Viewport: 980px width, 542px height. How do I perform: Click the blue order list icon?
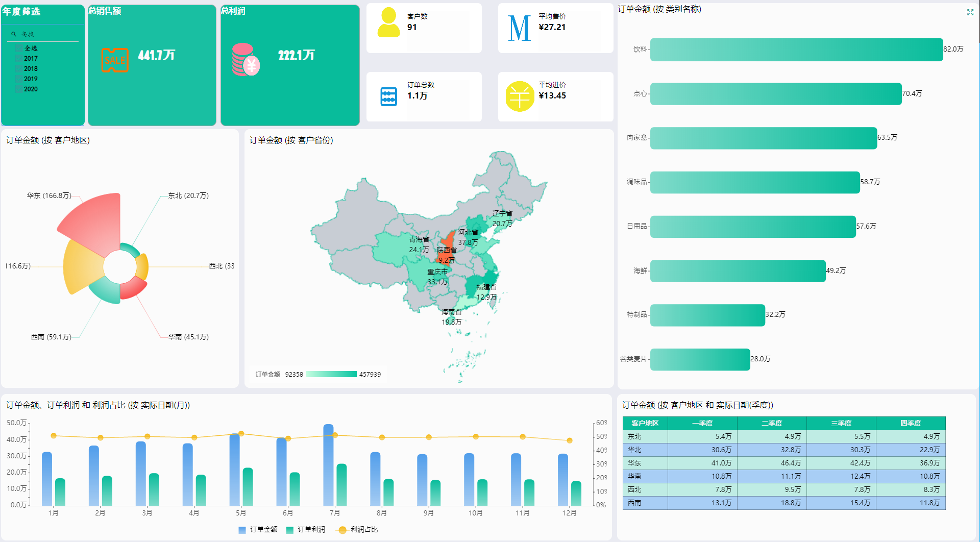(x=389, y=96)
